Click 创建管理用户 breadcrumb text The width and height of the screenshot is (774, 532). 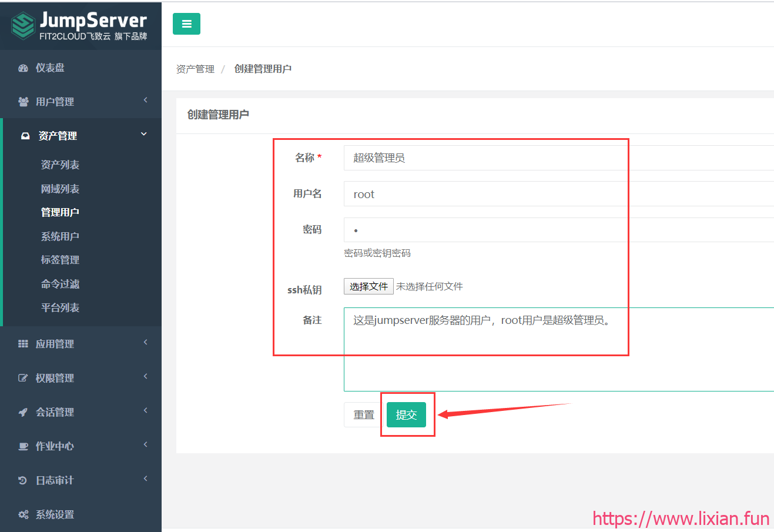click(x=263, y=69)
